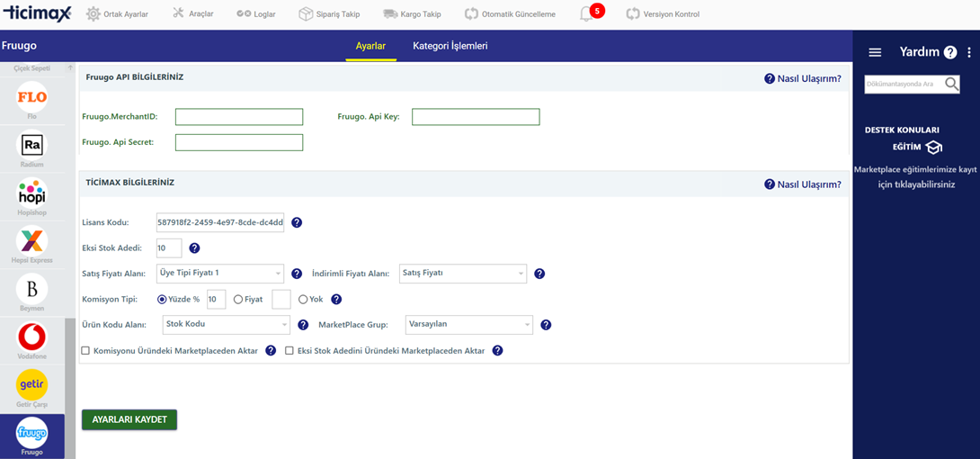The height and width of the screenshot is (459, 980).
Task: Click Marketplace eğitimlerimize kayıt link text
Action: pyautogui.click(x=915, y=177)
